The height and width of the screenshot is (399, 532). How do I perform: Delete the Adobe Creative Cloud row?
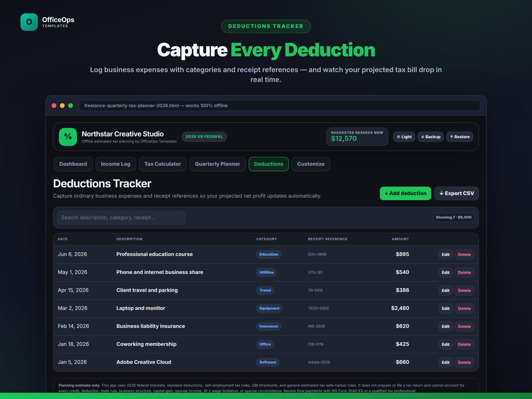464,362
